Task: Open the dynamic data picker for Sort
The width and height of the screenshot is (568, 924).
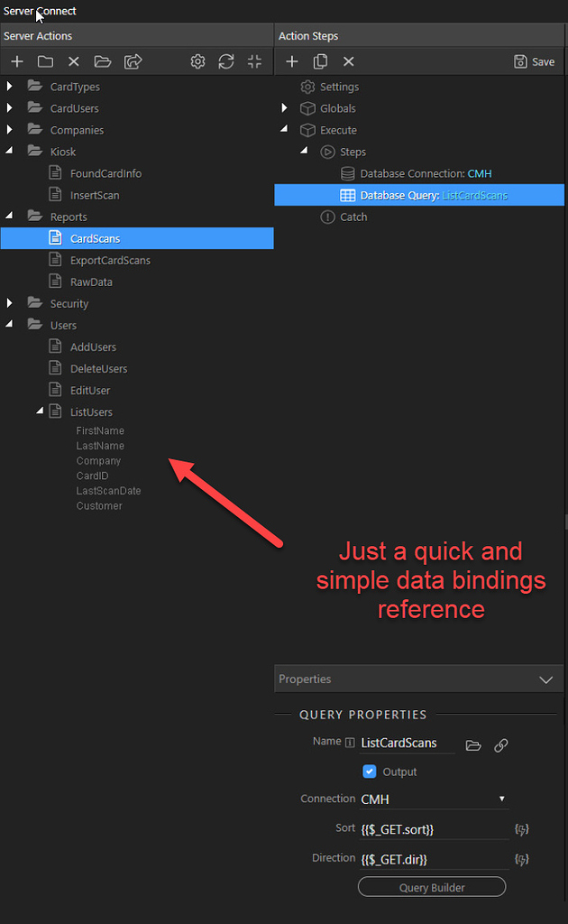Action: pos(521,828)
